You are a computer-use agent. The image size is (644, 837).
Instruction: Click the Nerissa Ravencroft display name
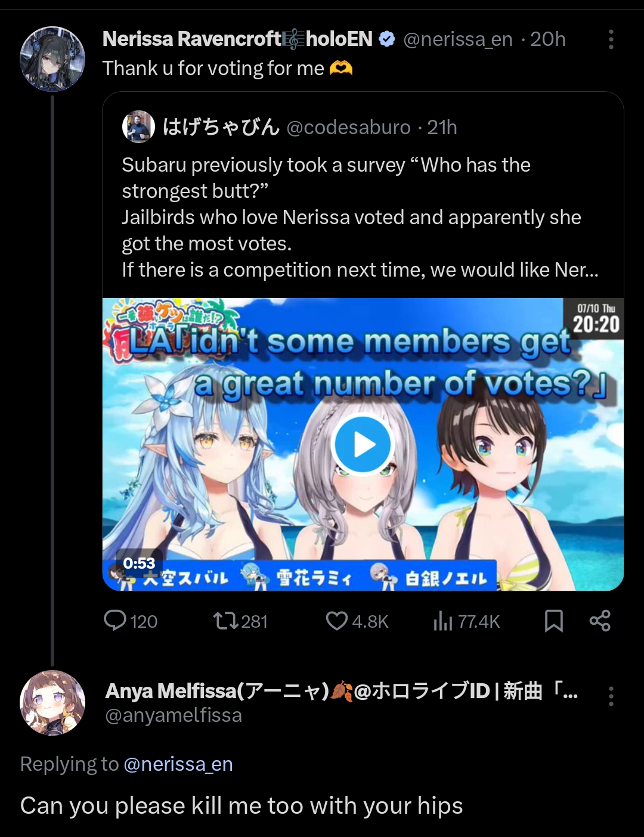click(x=191, y=39)
